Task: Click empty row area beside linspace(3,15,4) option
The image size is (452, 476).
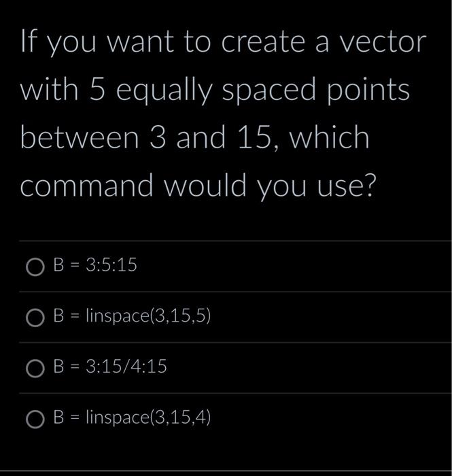Action: point(330,419)
